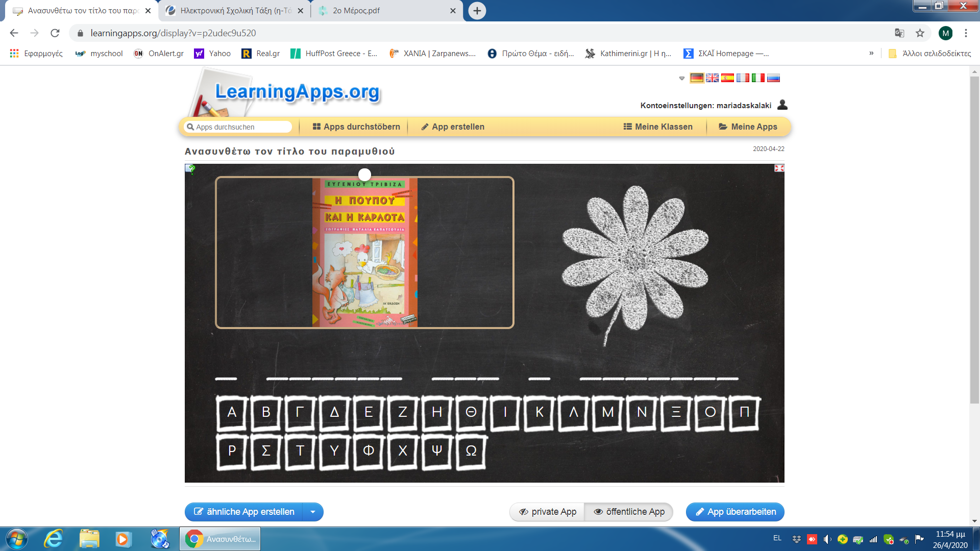Click the Kontoeinstellungen: mariadaskalaki link
The image size is (980, 551).
[706, 106]
